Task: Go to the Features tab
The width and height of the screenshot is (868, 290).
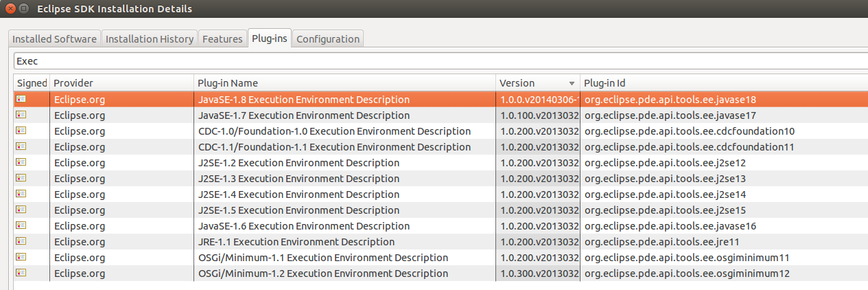Action: tap(222, 39)
